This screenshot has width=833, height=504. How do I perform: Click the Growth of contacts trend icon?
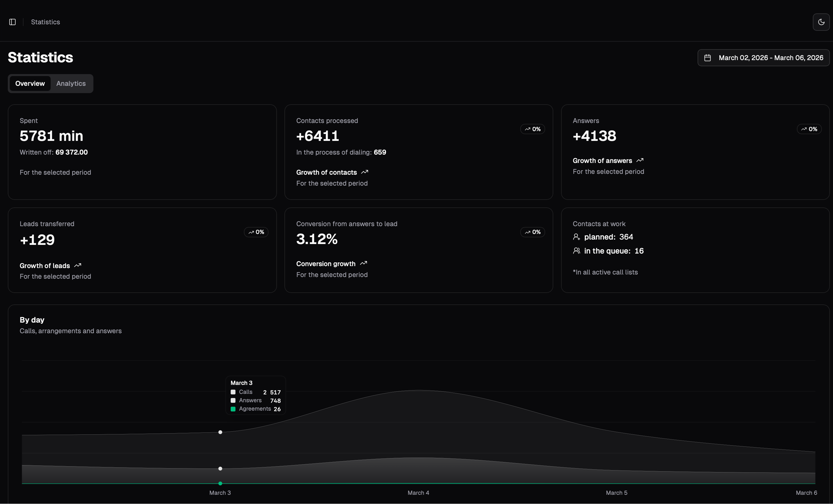tap(364, 172)
